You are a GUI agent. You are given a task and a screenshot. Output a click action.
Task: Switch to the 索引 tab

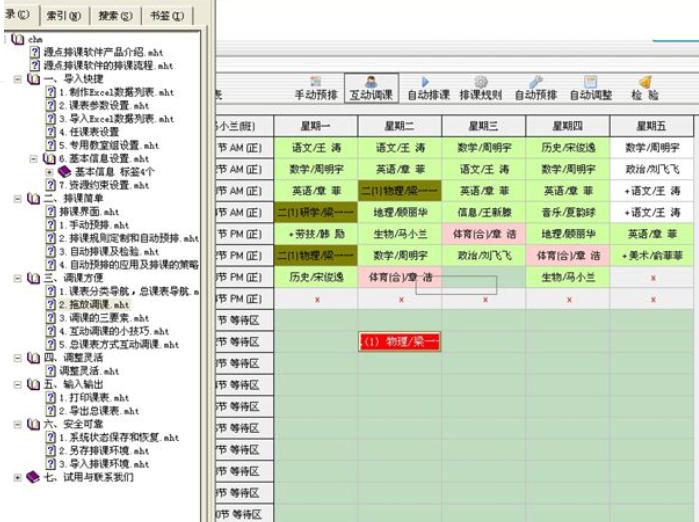[x=64, y=16]
